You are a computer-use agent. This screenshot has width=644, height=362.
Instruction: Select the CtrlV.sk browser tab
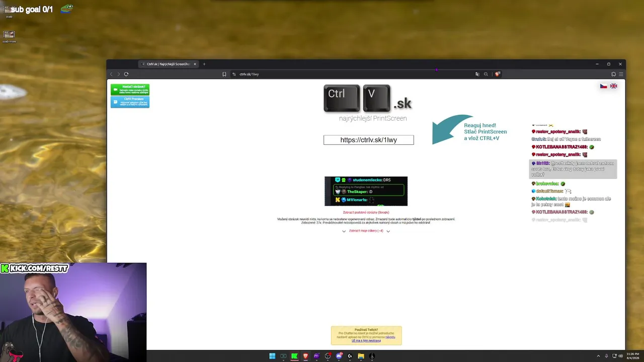pos(169,64)
